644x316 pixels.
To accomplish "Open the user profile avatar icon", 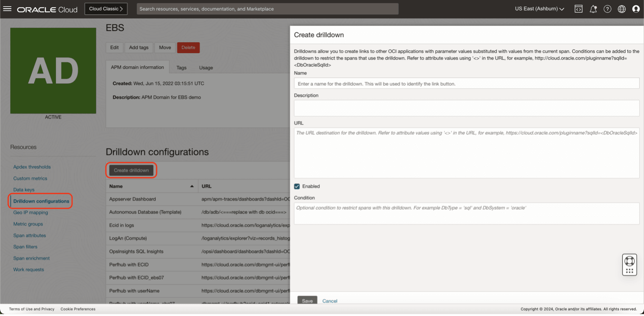I will [x=636, y=9].
